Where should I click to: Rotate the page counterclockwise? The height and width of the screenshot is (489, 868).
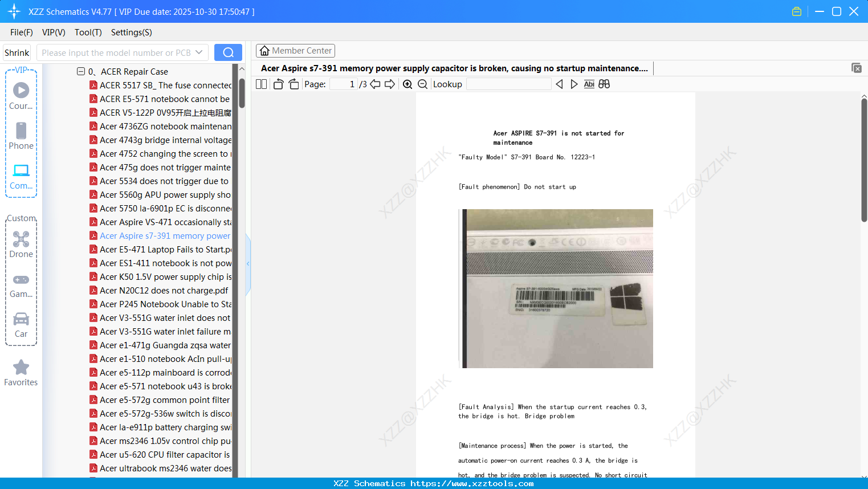pos(278,84)
